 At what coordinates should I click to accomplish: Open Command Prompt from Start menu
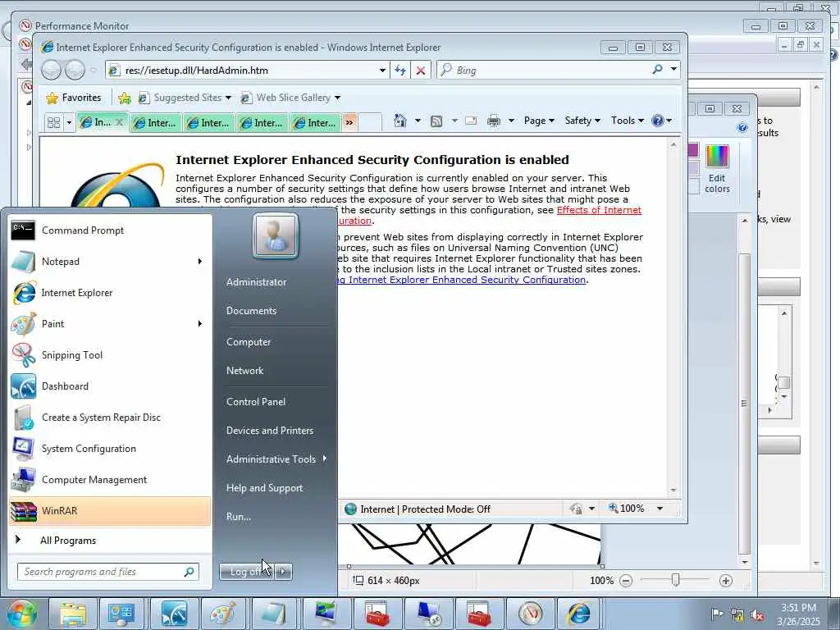click(x=110, y=231)
